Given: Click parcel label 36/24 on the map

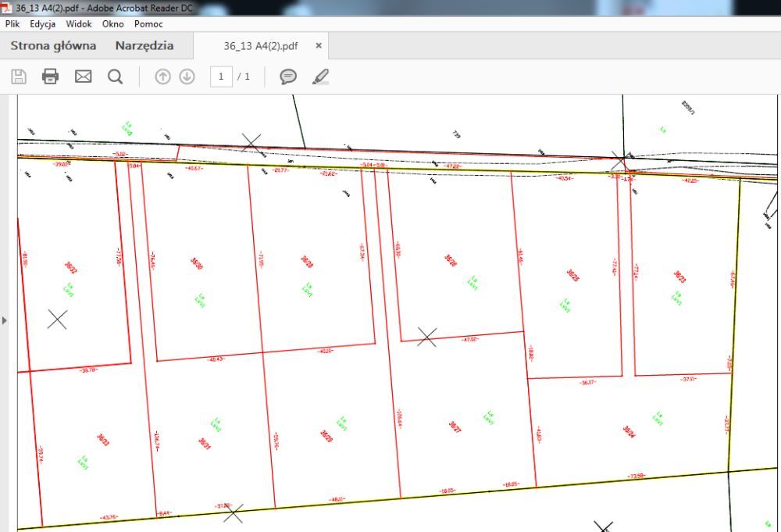Looking at the screenshot, I should click(x=629, y=431).
